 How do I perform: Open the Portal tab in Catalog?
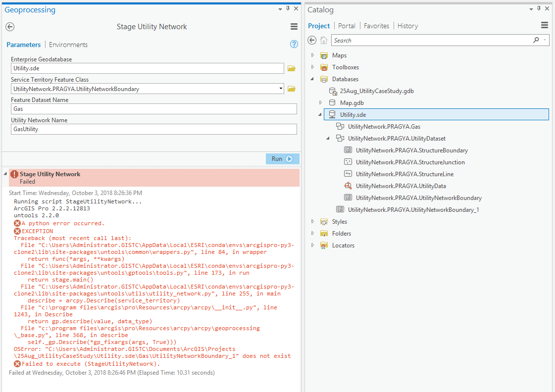[347, 26]
